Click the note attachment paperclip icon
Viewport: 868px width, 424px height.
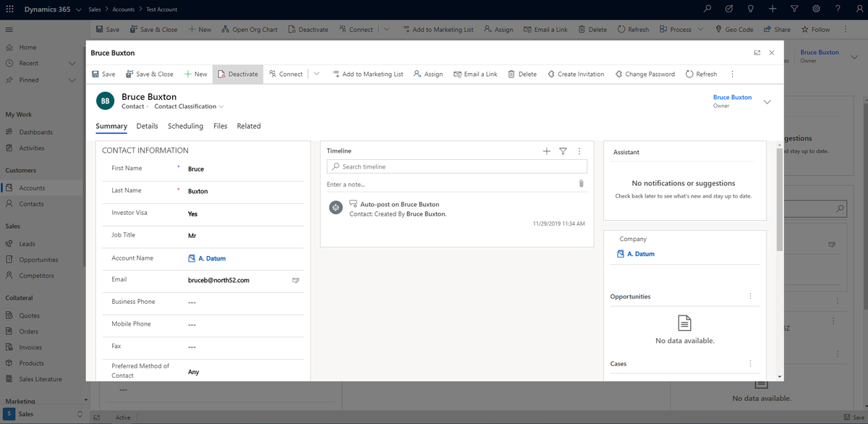pos(581,184)
